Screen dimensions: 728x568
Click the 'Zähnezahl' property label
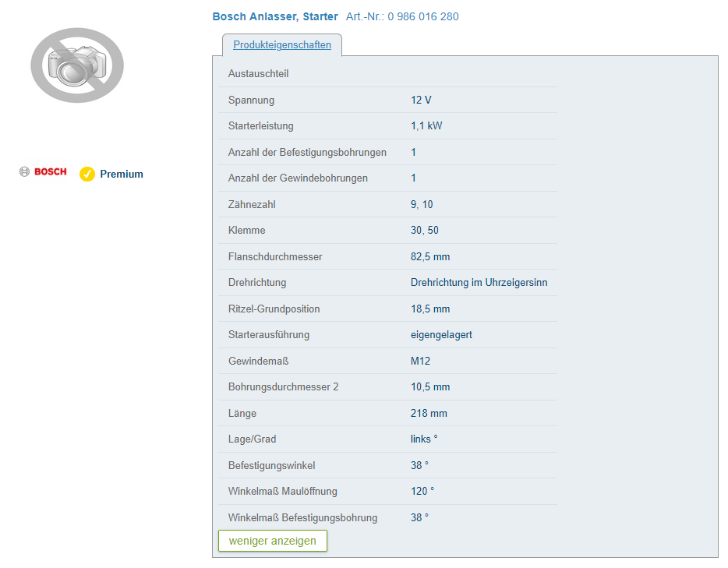(252, 204)
